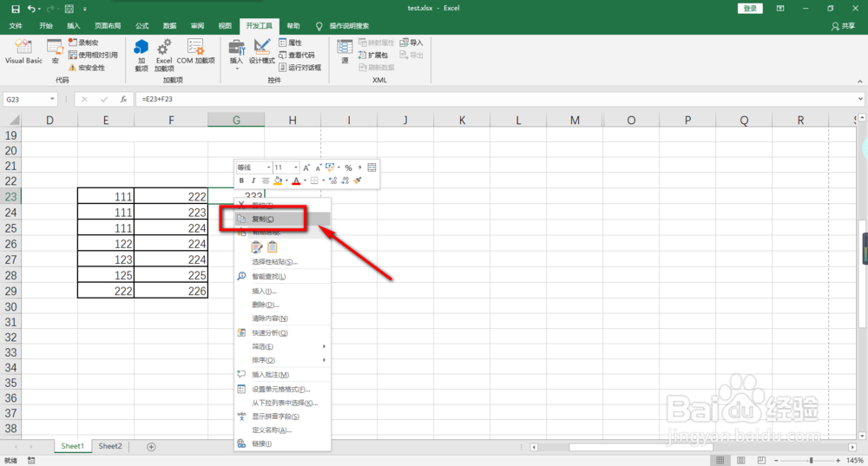Click the zoom slider handle in status bar
The width and height of the screenshot is (868, 466).
tap(811, 461)
